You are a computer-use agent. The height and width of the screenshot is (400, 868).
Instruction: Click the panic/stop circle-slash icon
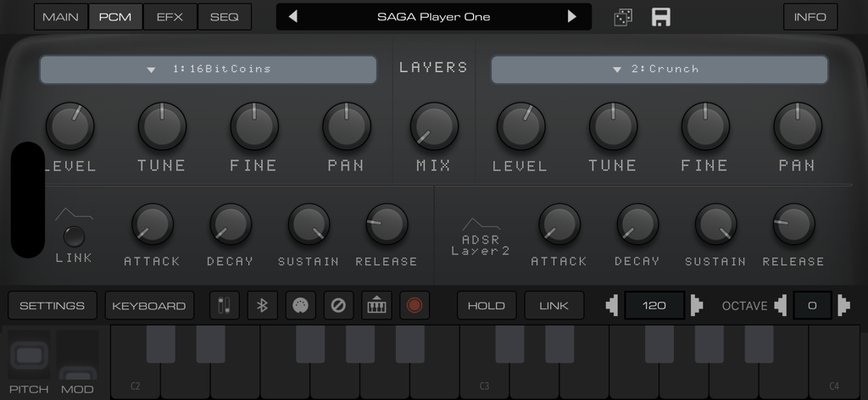pos(338,305)
